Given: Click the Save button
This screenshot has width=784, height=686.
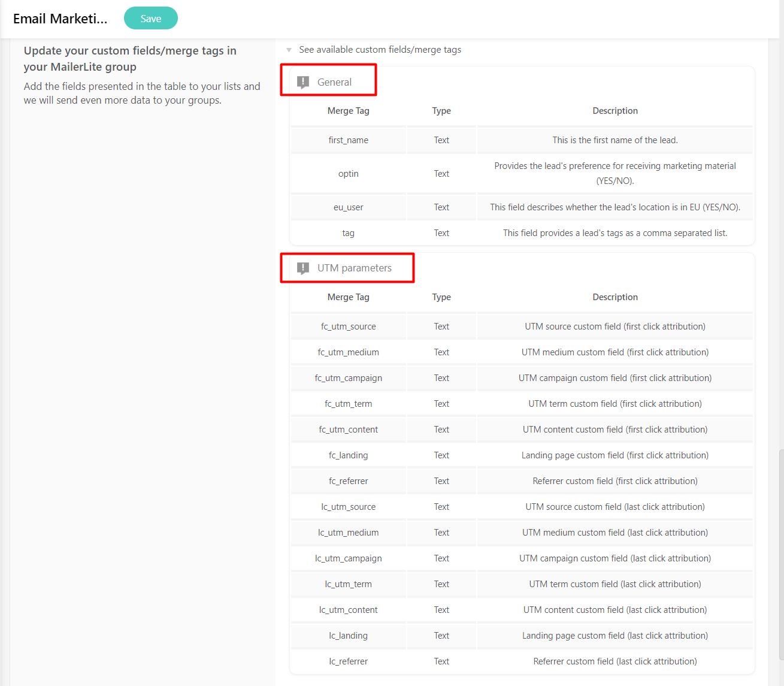Looking at the screenshot, I should point(150,18).
